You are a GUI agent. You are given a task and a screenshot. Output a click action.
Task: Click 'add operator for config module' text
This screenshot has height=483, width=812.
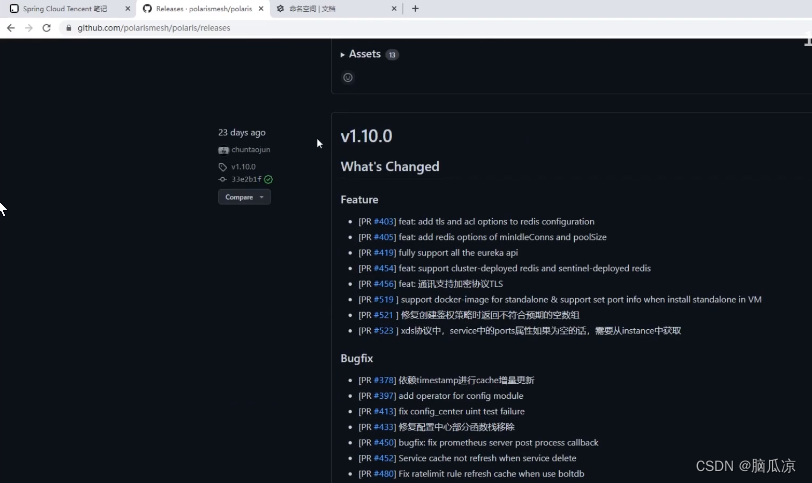click(x=461, y=396)
